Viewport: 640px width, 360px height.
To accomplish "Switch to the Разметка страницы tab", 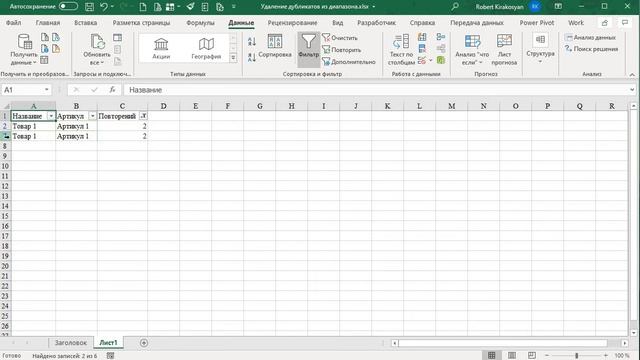I will coord(141,23).
